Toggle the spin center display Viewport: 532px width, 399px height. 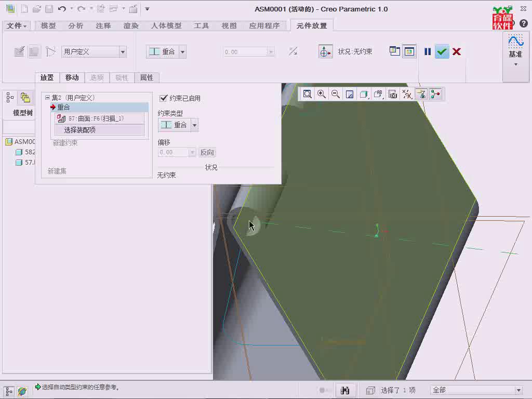[435, 94]
